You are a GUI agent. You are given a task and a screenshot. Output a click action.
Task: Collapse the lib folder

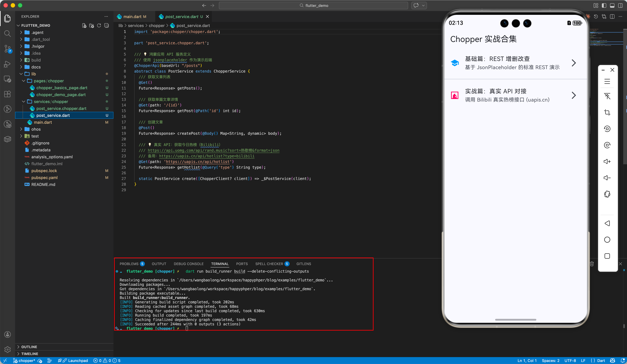pyautogui.click(x=33, y=74)
